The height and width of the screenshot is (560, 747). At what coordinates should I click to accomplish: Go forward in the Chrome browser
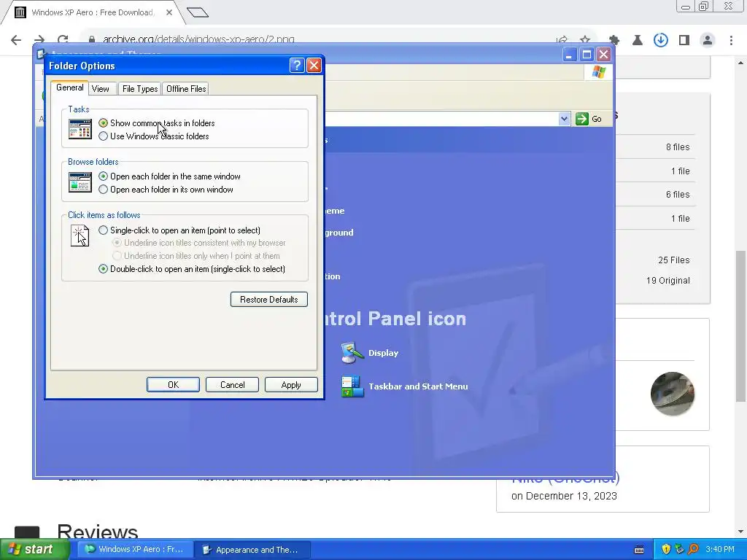click(x=39, y=40)
